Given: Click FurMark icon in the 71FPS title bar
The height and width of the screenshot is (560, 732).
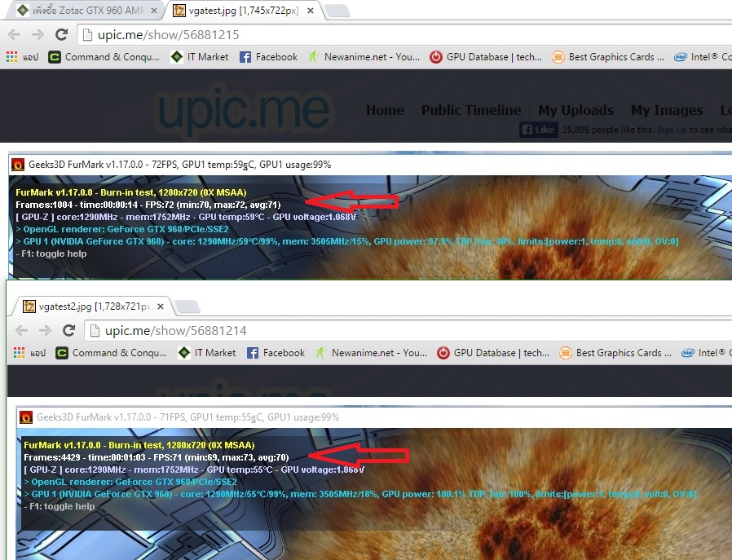Looking at the screenshot, I should point(26,417).
